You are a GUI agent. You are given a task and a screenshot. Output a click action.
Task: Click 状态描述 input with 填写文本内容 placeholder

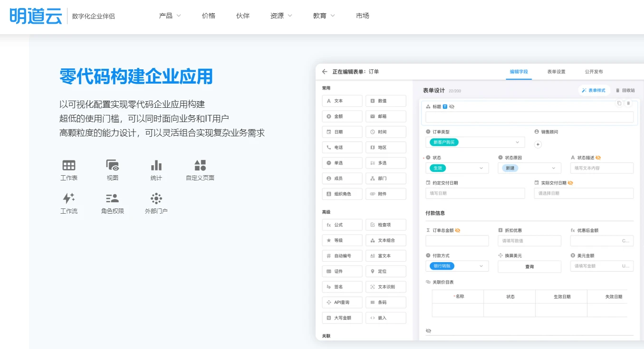pyautogui.click(x=602, y=168)
